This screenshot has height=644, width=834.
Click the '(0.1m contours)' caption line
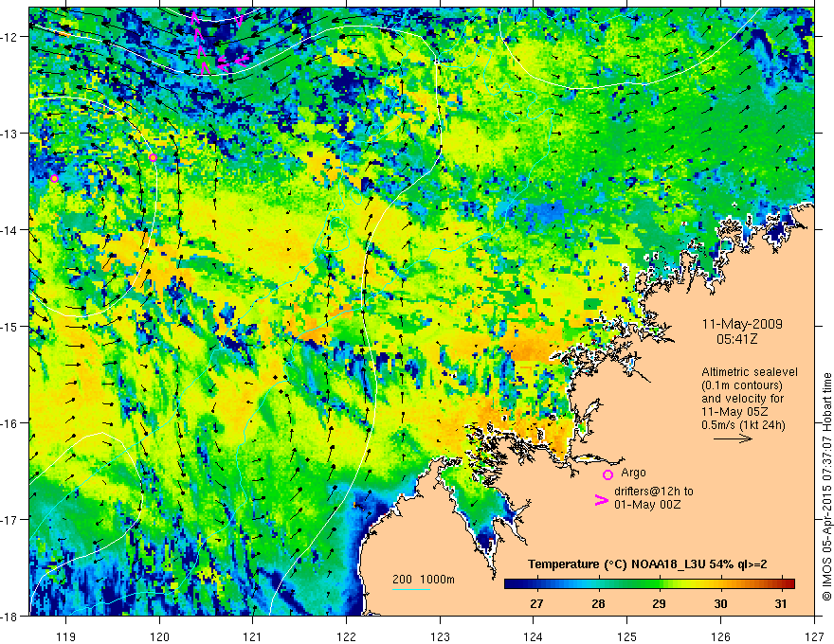coord(742,385)
